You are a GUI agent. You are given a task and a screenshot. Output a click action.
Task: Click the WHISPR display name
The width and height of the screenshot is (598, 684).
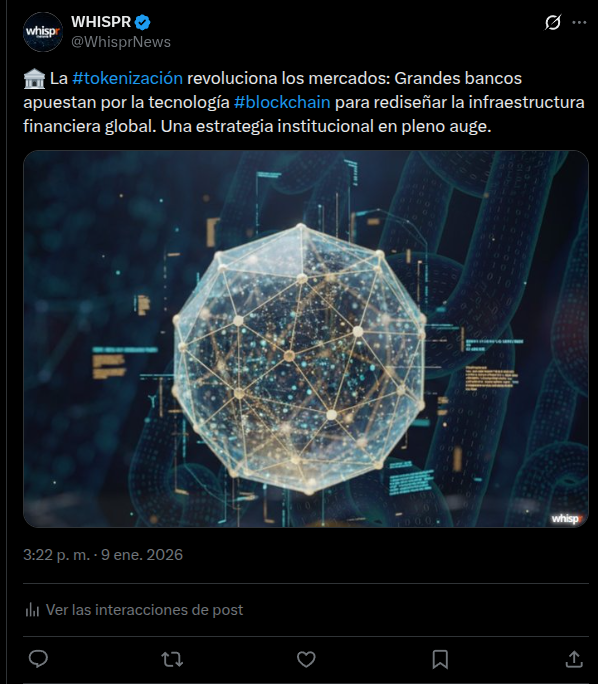tap(101, 21)
